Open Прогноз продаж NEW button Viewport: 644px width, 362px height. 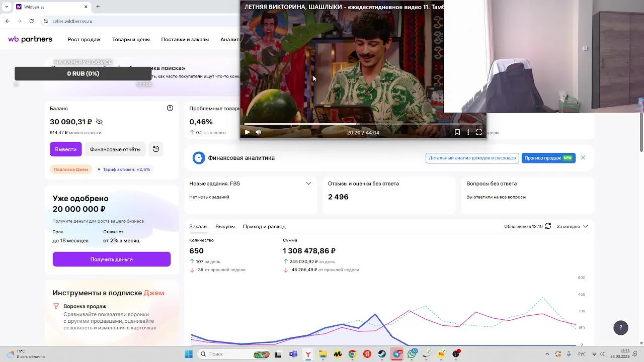[548, 158]
